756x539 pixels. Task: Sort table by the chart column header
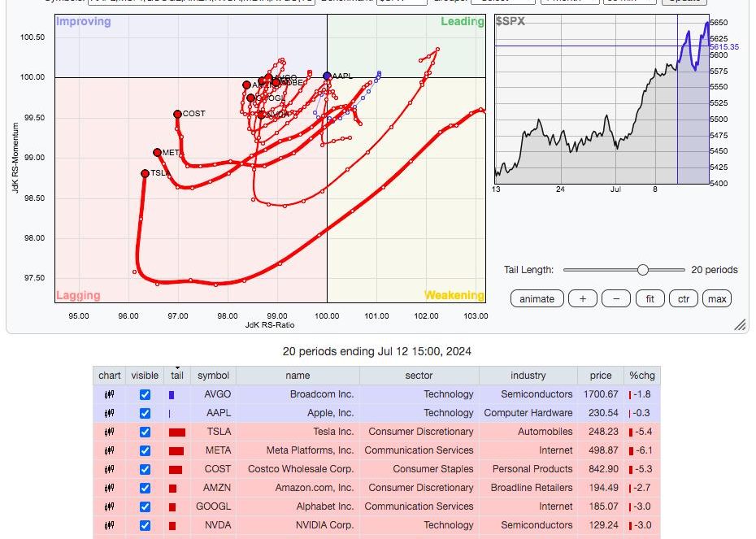pyautogui.click(x=110, y=376)
